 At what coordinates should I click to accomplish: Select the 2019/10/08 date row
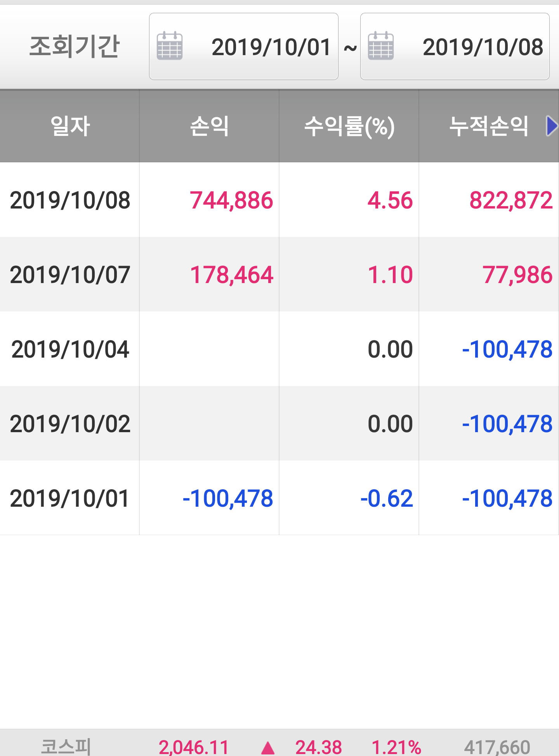70,200
